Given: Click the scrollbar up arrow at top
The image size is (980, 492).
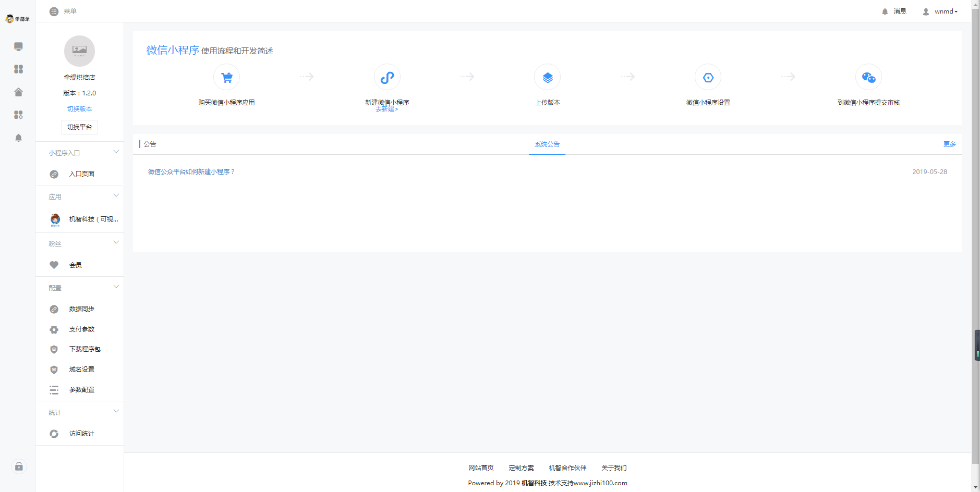Looking at the screenshot, I should pos(975,3).
